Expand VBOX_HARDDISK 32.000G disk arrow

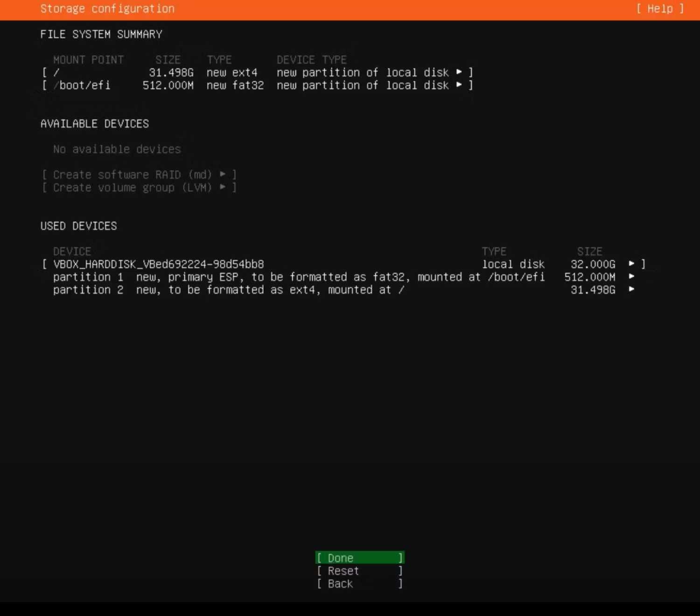pos(631,264)
